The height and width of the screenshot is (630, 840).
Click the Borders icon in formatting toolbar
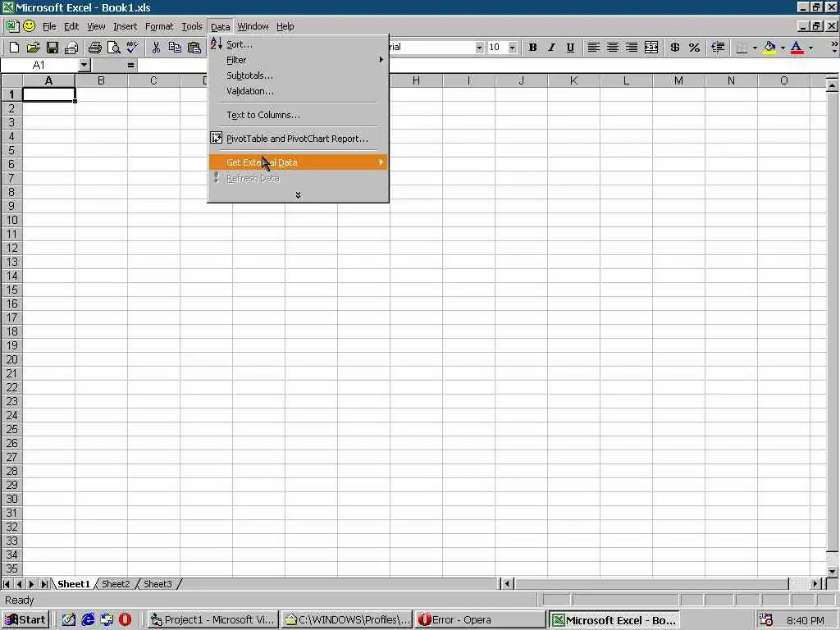click(x=742, y=48)
